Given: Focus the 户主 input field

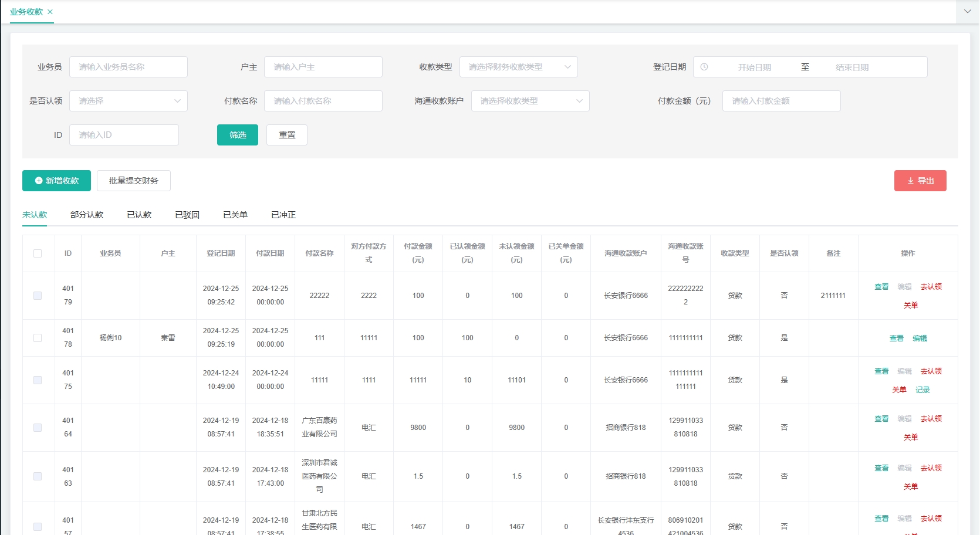Looking at the screenshot, I should click(x=323, y=67).
